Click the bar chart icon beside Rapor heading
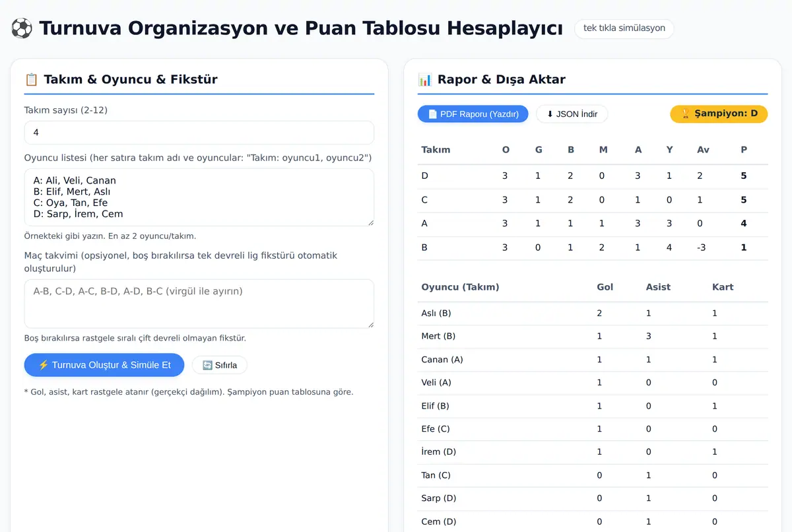 (x=425, y=80)
